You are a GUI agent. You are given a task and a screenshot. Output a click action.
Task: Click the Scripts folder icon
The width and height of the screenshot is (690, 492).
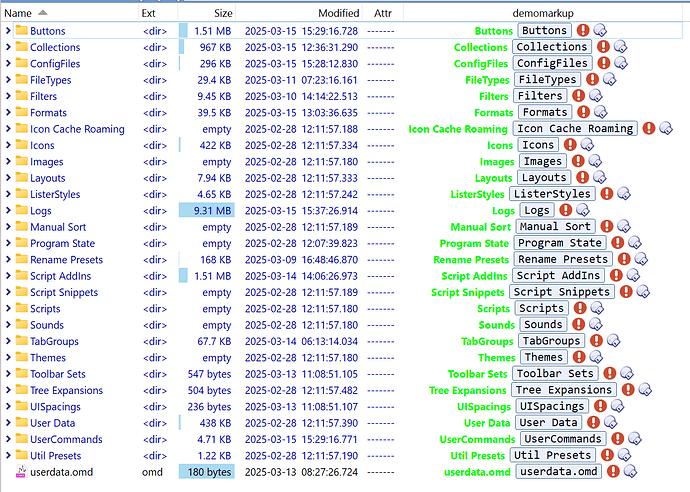click(21, 309)
